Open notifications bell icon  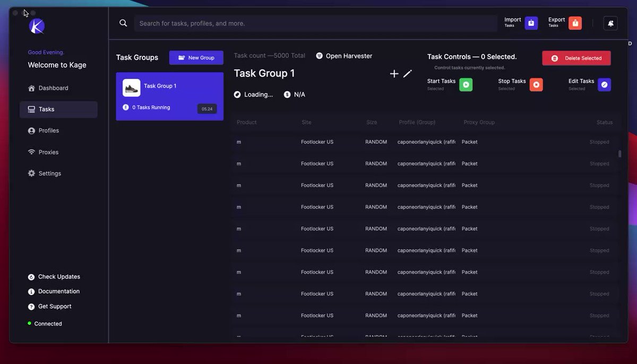pyautogui.click(x=610, y=23)
